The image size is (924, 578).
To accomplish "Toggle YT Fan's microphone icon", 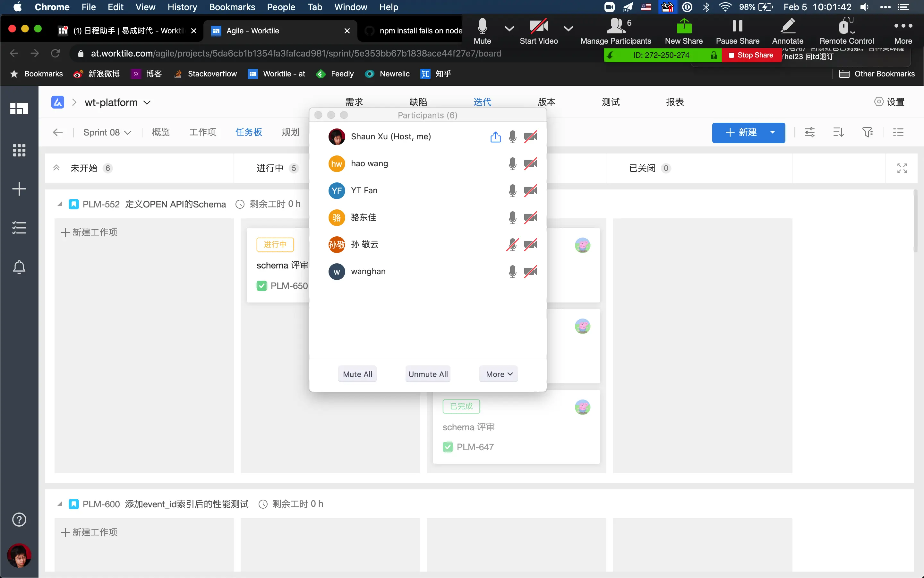I will point(512,191).
